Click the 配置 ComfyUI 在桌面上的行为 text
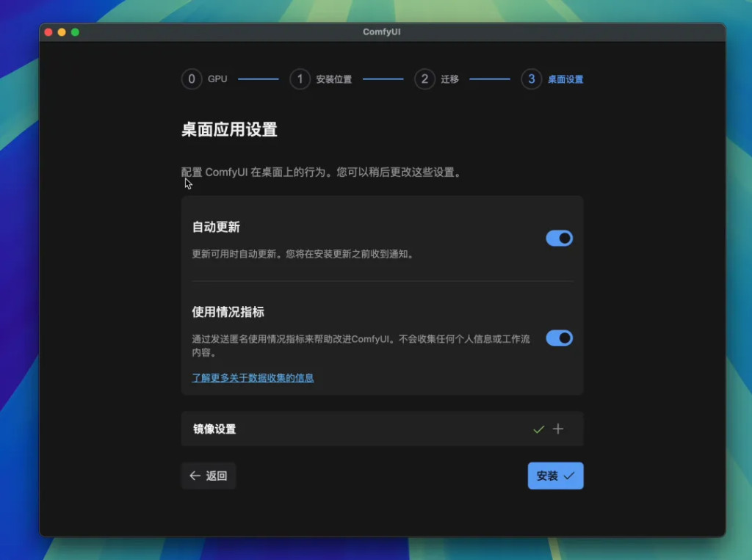 (321, 172)
